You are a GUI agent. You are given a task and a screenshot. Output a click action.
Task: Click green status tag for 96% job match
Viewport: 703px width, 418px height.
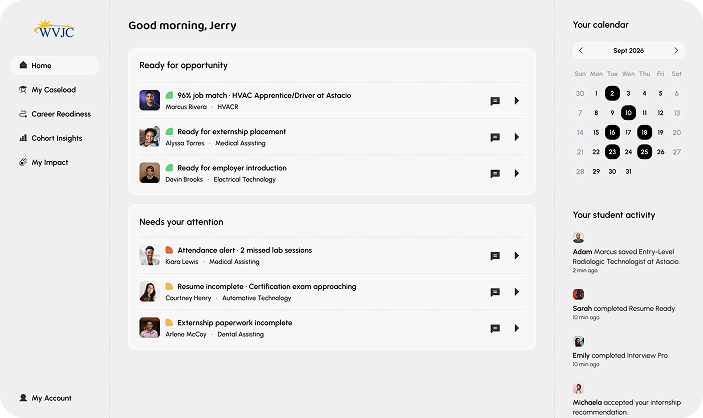pos(169,95)
